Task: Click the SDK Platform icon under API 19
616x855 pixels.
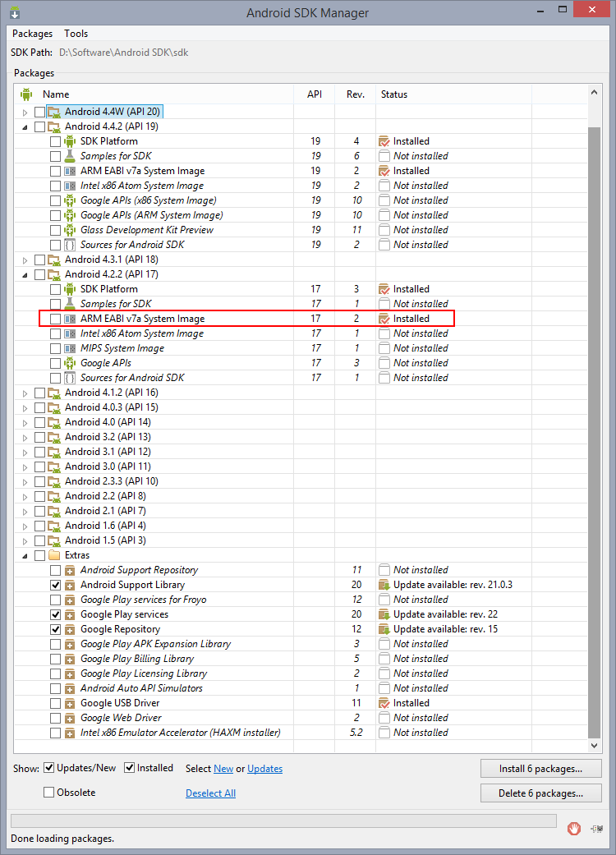Action: [70, 141]
